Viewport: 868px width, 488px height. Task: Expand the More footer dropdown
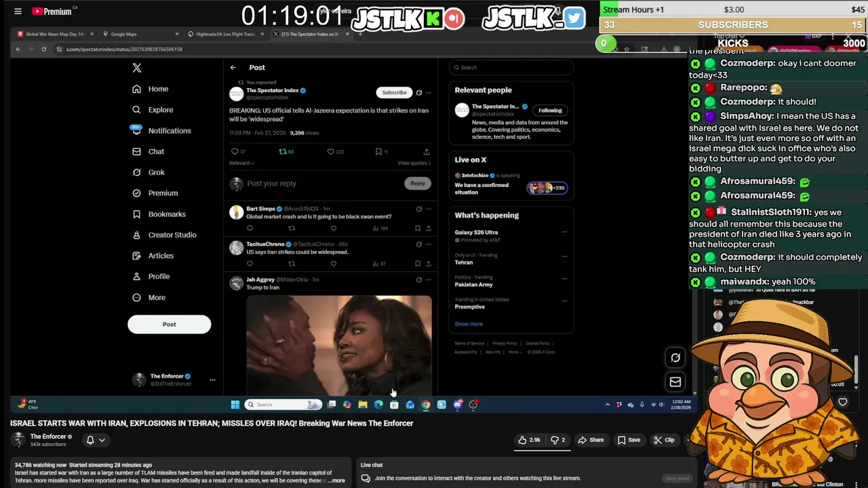coord(515,352)
